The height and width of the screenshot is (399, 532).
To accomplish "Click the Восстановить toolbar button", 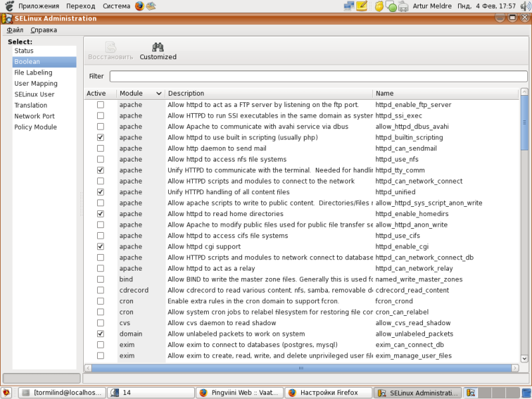I will click(110, 51).
